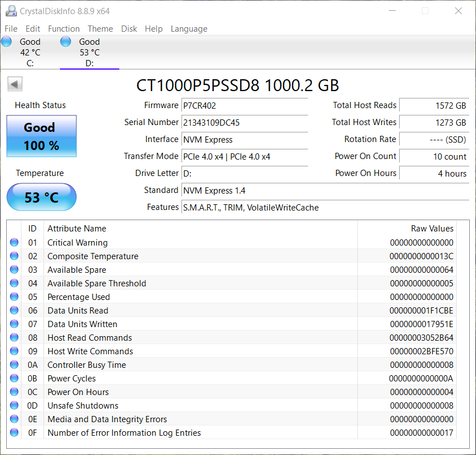The height and width of the screenshot is (455, 476).
Task: Click the previous disk arrow button
Action: coord(15,84)
